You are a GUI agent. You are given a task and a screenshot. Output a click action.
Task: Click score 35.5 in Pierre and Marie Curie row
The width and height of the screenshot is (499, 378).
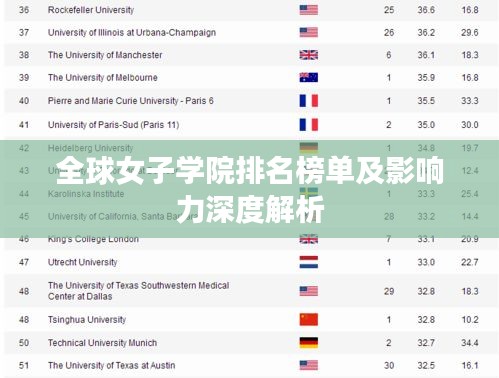click(x=426, y=100)
